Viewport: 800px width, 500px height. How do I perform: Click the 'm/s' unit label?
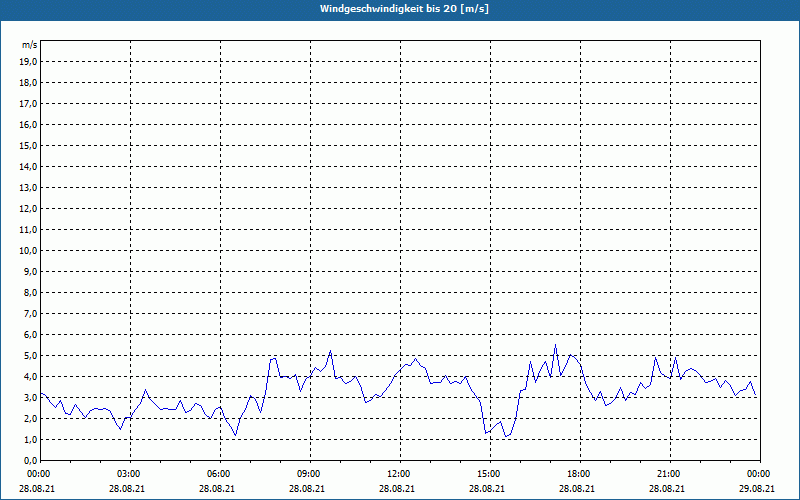[x=30, y=45]
